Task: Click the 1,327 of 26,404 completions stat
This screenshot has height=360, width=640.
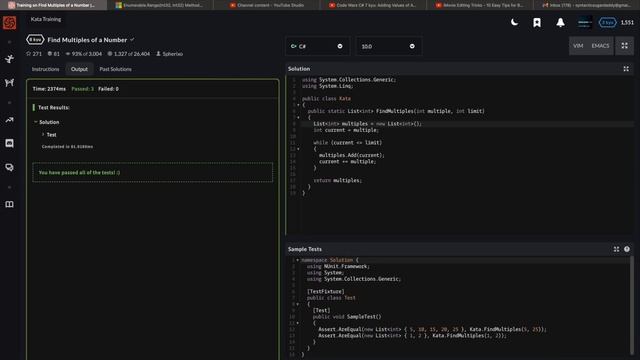Action: (129, 54)
